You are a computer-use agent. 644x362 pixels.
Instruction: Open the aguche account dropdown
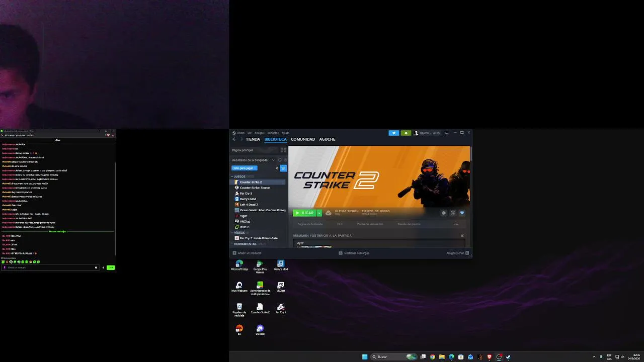427,133
